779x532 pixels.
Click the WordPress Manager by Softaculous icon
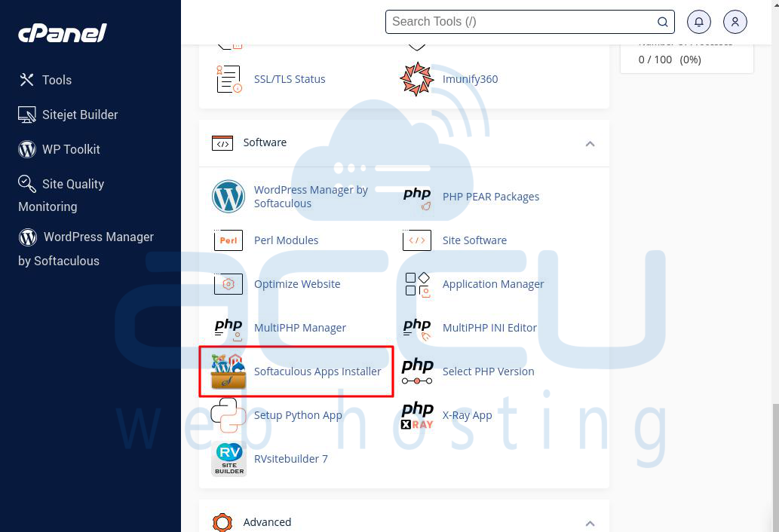click(228, 197)
